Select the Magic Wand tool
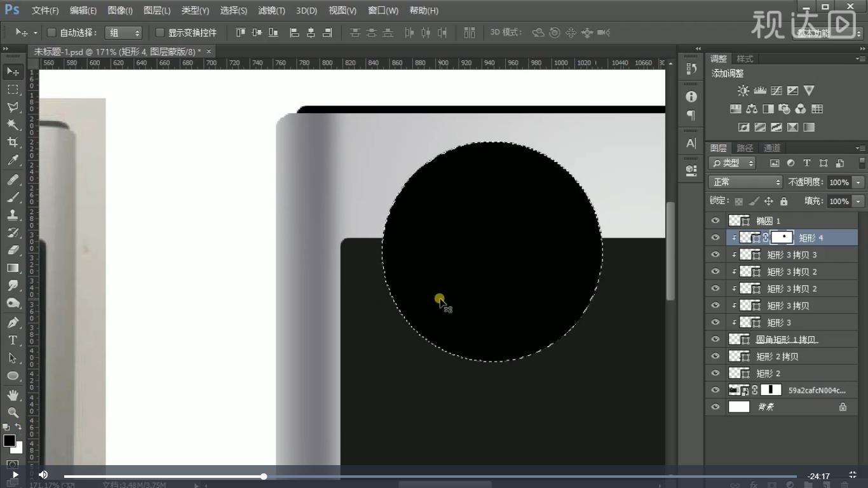 tap(13, 124)
